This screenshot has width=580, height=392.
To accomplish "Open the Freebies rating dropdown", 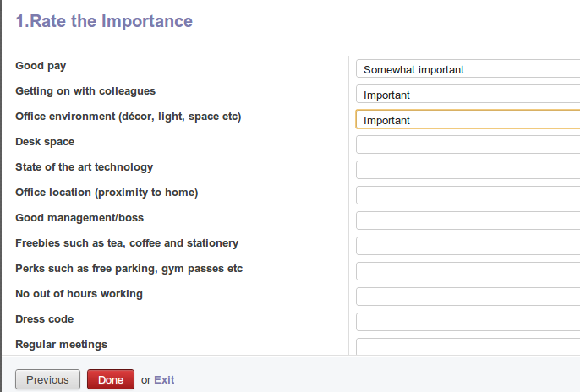I will 468,246.
